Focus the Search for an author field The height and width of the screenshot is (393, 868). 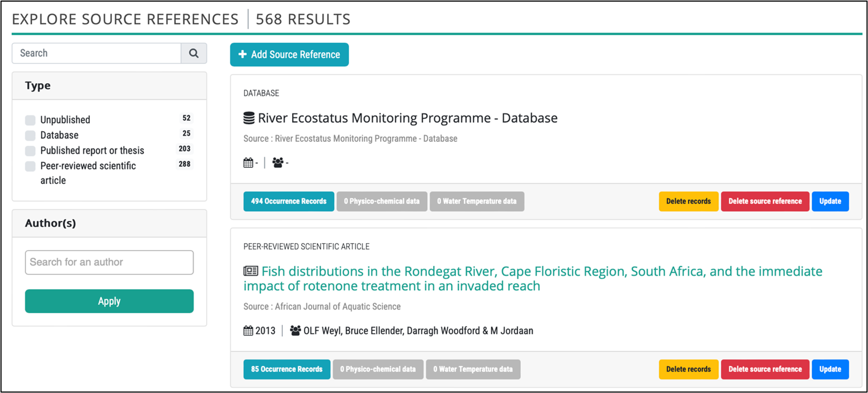click(109, 262)
